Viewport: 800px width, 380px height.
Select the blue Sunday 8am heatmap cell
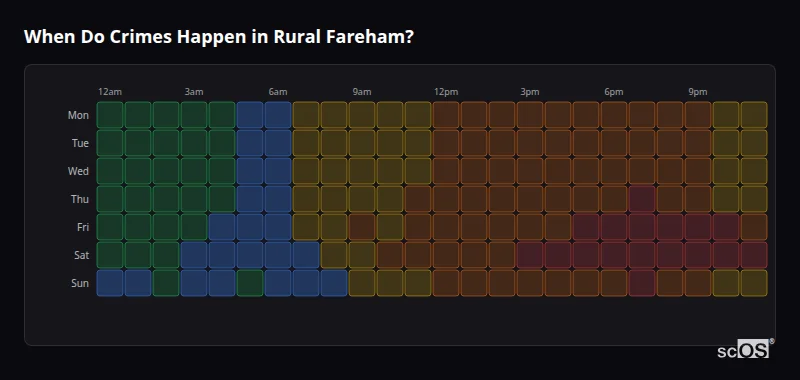334,283
